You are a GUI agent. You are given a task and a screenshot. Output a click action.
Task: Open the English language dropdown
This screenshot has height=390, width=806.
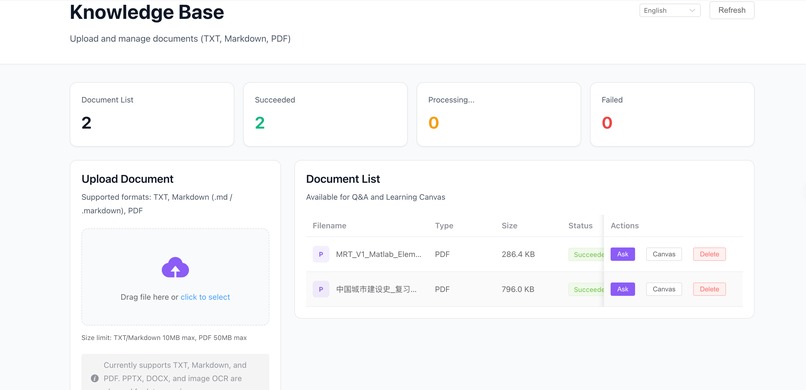670,10
